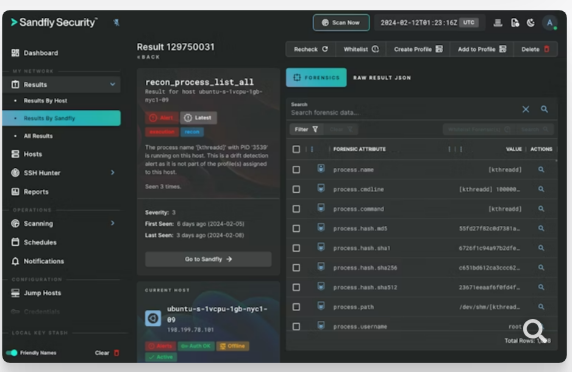572x372 pixels.
Task: Check the process.hash.sha1 row checkbox
Action: 296,248
